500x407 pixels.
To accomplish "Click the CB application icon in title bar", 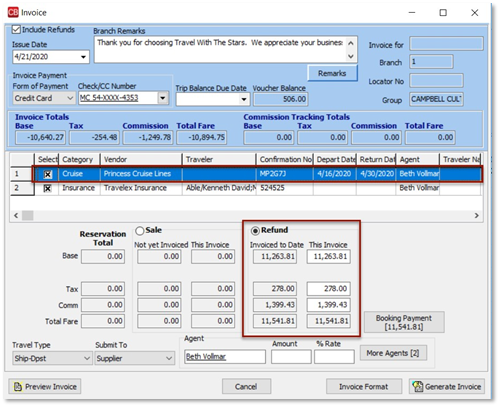I will [x=13, y=13].
